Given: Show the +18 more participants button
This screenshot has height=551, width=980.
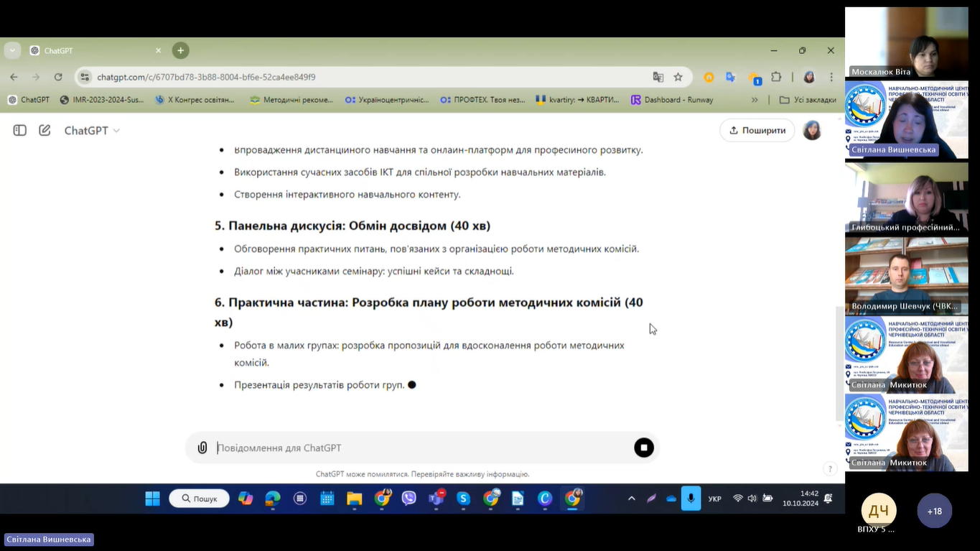Looking at the screenshot, I should [934, 511].
